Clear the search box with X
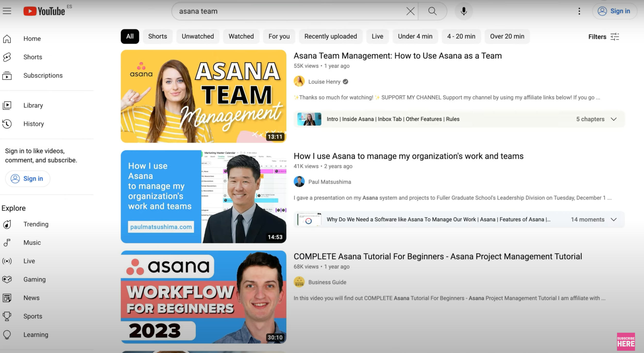Image resolution: width=644 pixels, height=353 pixels. (x=410, y=11)
